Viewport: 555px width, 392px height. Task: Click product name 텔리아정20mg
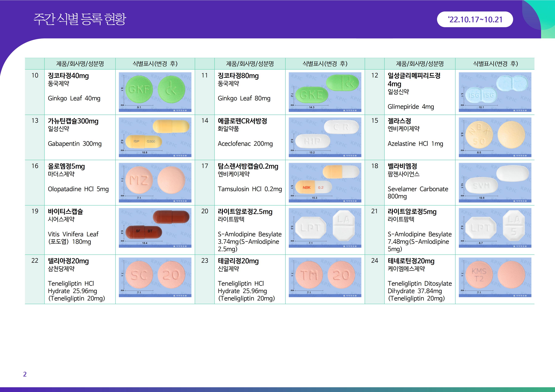pos(68,261)
